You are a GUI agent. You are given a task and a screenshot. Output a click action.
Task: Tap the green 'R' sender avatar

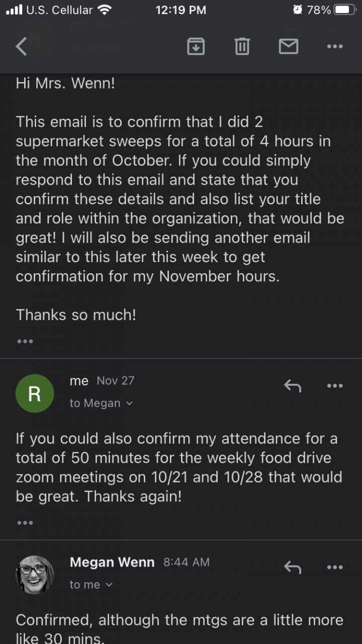pos(35,393)
